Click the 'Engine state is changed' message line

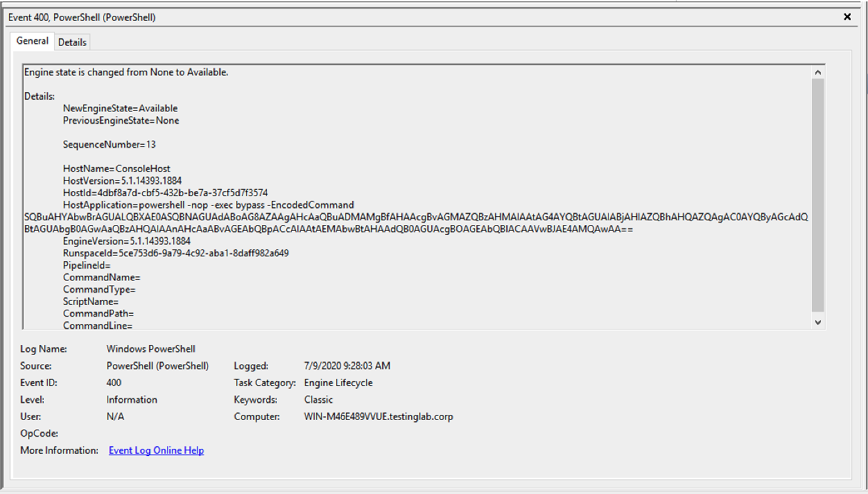tap(126, 72)
